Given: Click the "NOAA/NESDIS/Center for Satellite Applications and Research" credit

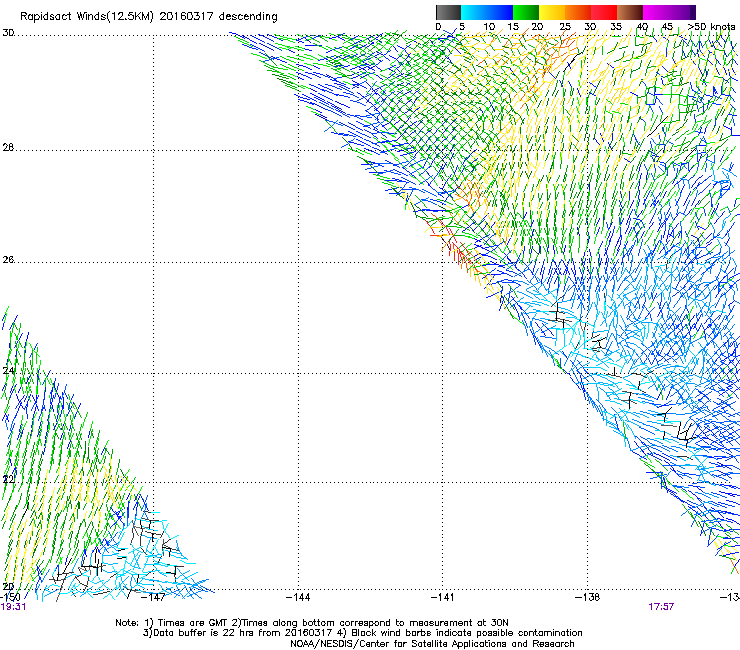Looking at the screenshot, I should pyautogui.click(x=432, y=644).
